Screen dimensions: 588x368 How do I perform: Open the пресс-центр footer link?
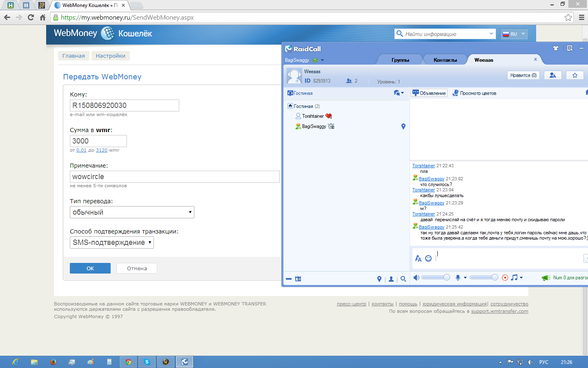pos(352,304)
